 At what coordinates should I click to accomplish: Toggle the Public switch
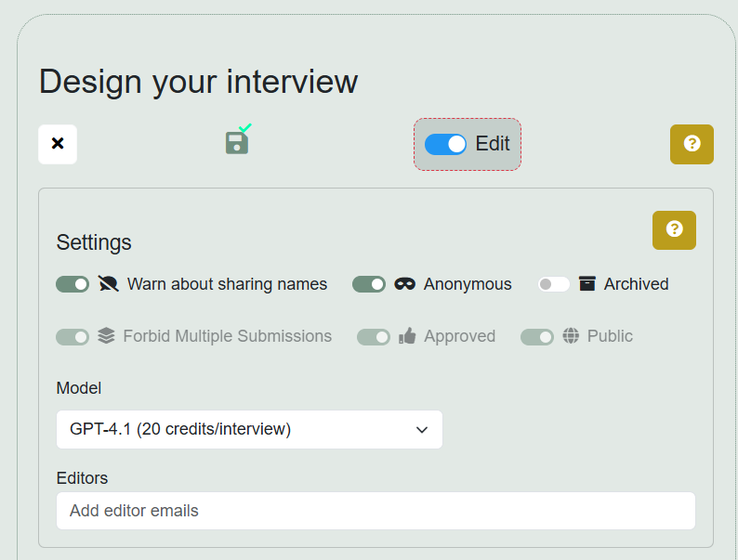(x=537, y=336)
